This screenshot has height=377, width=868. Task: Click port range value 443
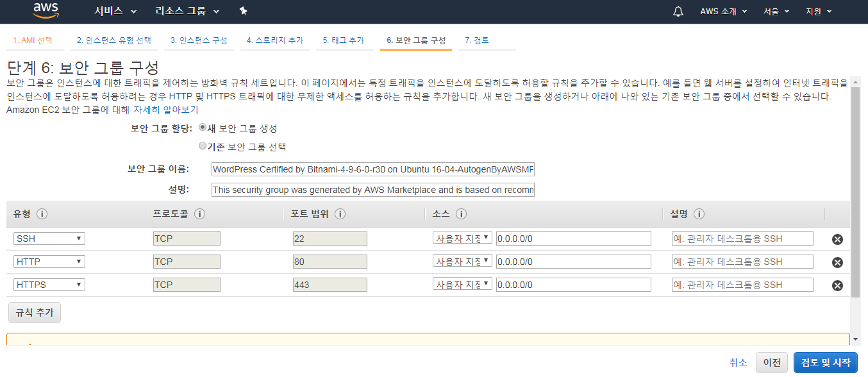330,285
